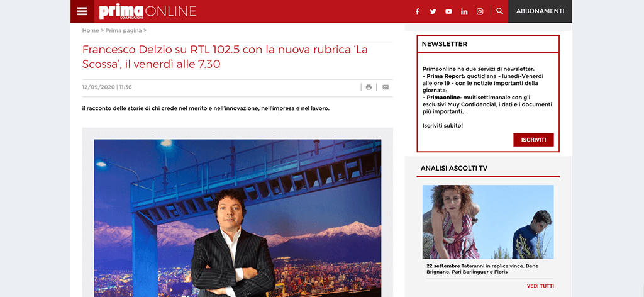Click the Newsletter section heading
Viewport: 644px width, 297px height.
click(x=445, y=44)
